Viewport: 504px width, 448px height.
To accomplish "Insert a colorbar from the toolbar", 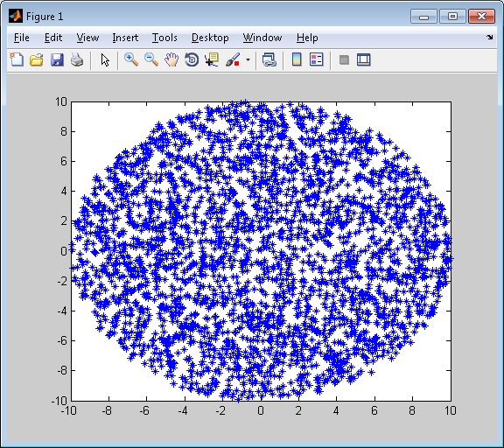I will [x=297, y=59].
